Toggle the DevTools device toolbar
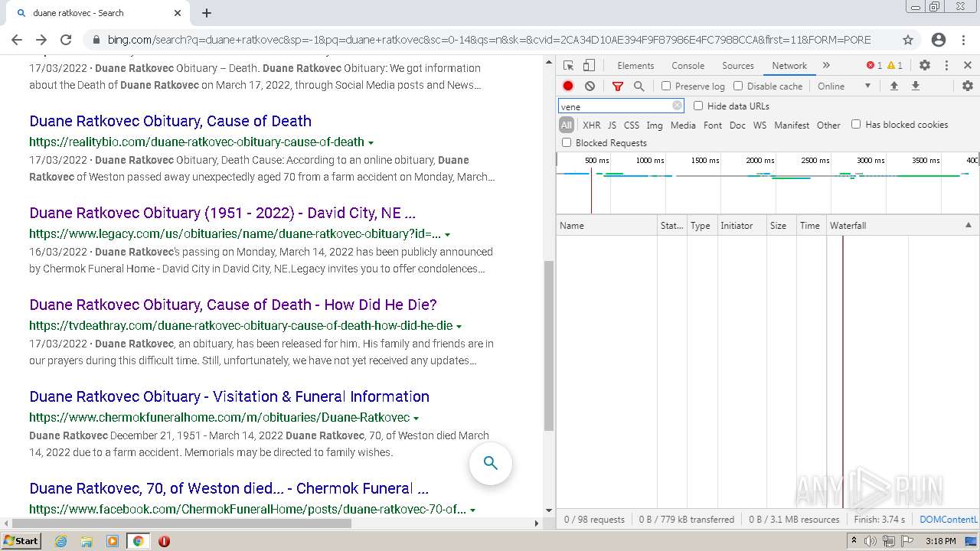 pos(589,66)
